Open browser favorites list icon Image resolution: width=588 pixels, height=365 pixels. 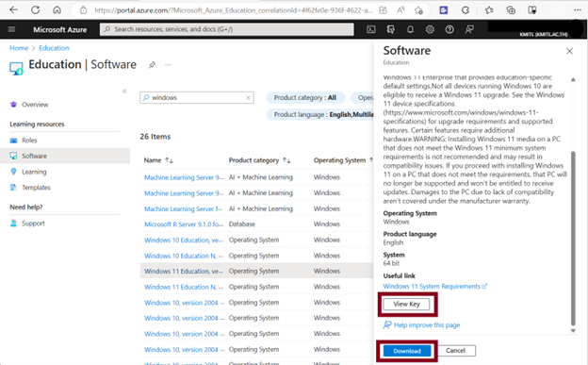pyautogui.click(x=489, y=10)
